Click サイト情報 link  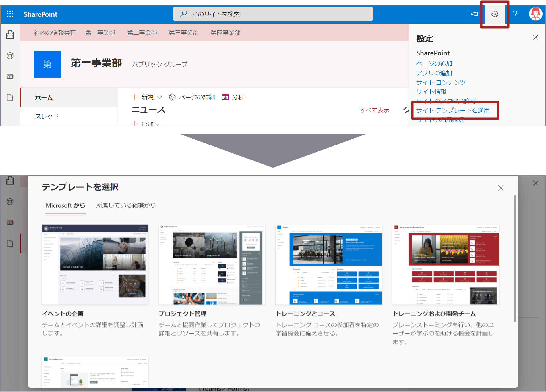431,92
